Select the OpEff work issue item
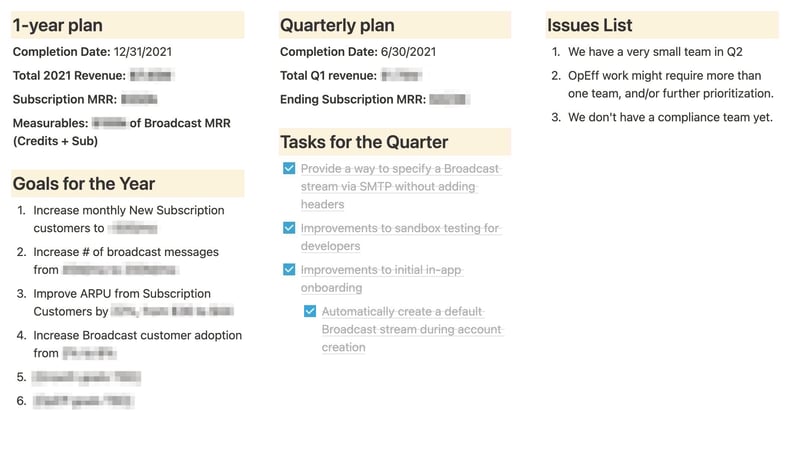This screenshot has width=800, height=455. coord(670,84)
